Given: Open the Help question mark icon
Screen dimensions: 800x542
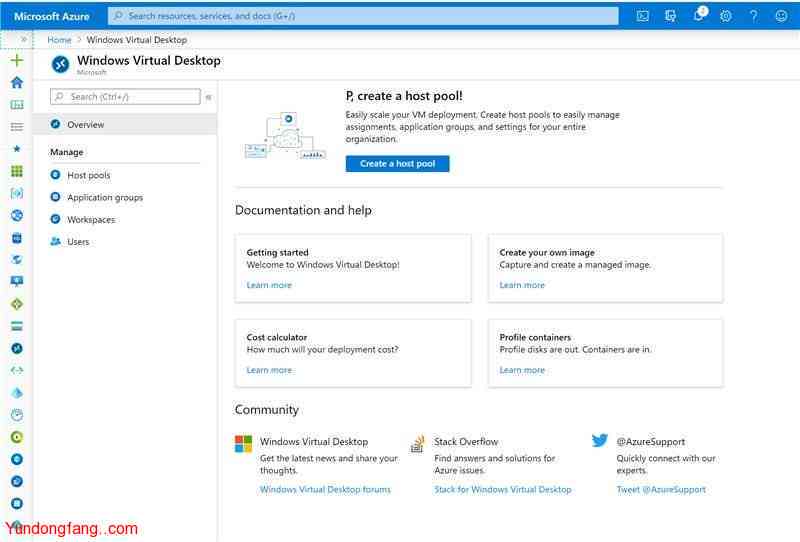Looking at the screenshot, I should 753,16.
